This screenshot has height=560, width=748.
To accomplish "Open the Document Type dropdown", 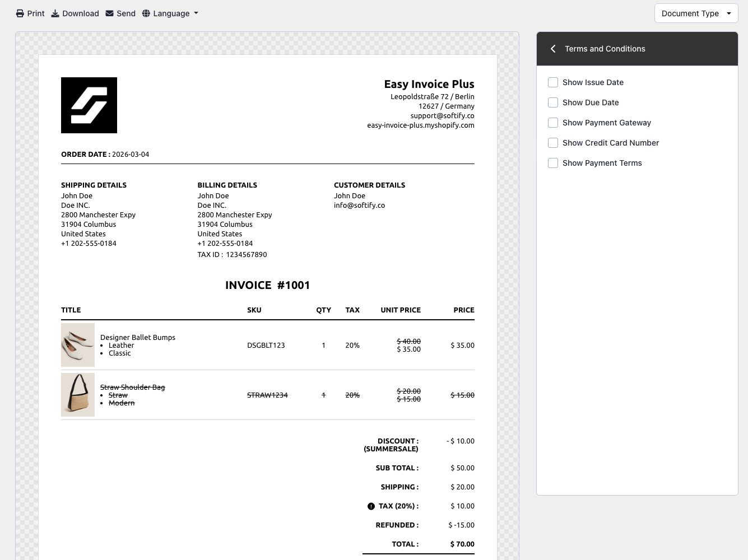I will pos(696,13).
